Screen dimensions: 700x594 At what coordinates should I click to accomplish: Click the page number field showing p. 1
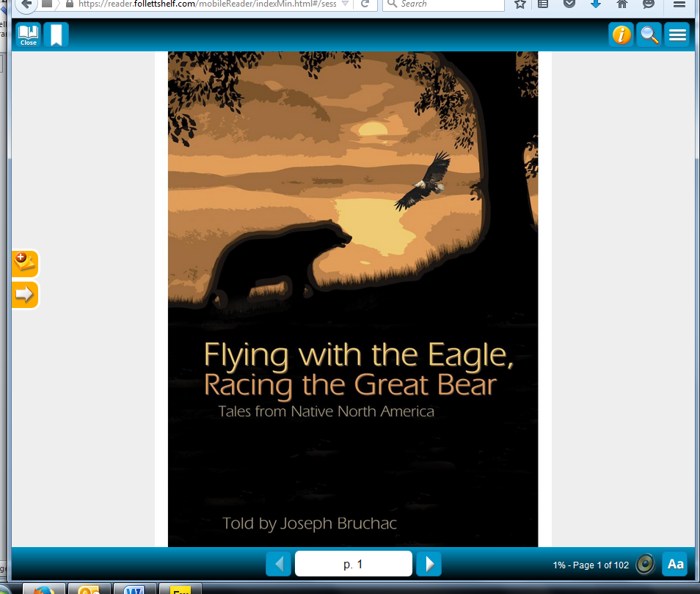click(x=353, y=564)
